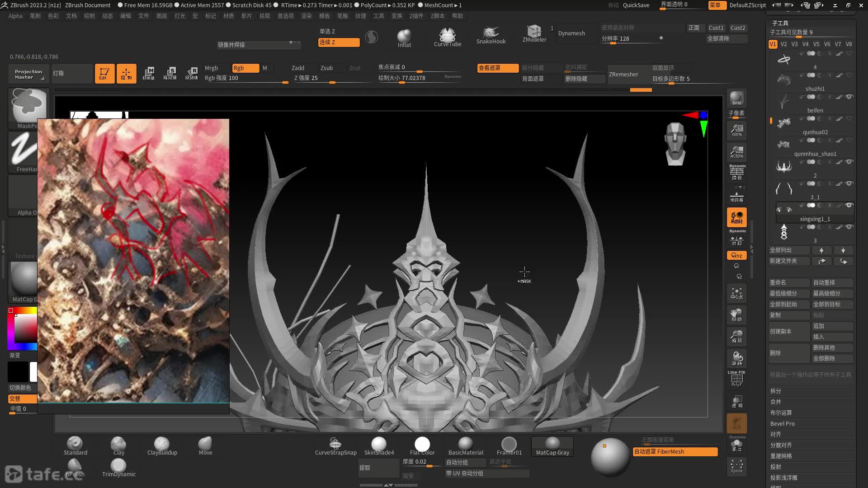Open the Alpha menu
This screenshot has width=868, height=488.
pos(15,16)
